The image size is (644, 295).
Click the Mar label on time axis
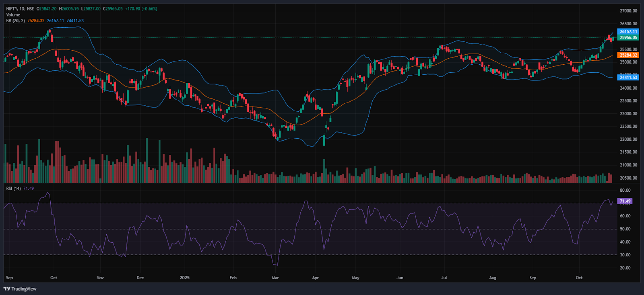[x=275, y=278]
